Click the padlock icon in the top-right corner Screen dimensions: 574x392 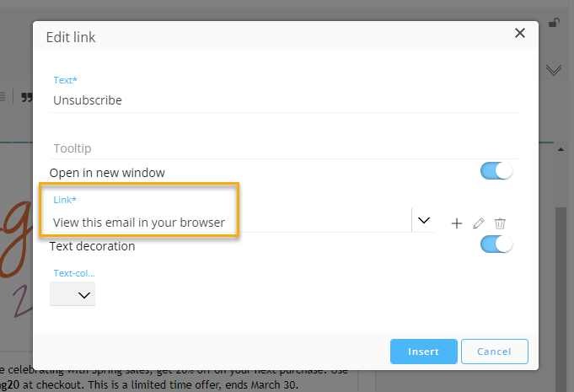click(554, 23)
